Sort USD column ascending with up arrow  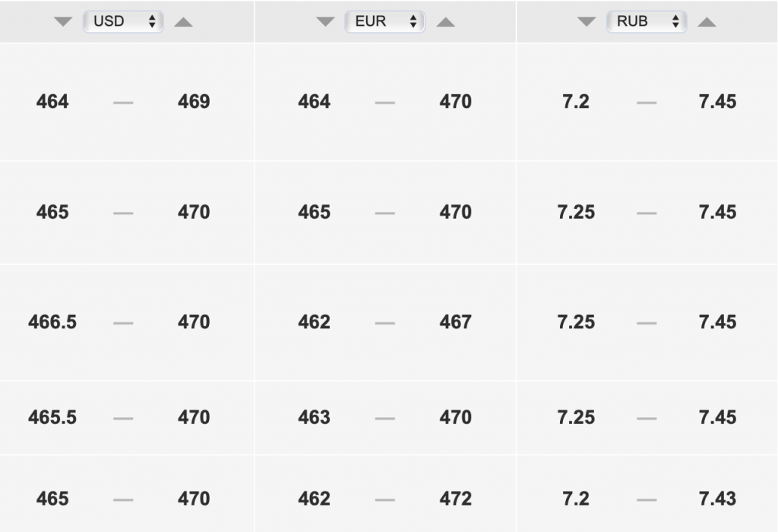[x=183, y=22]
